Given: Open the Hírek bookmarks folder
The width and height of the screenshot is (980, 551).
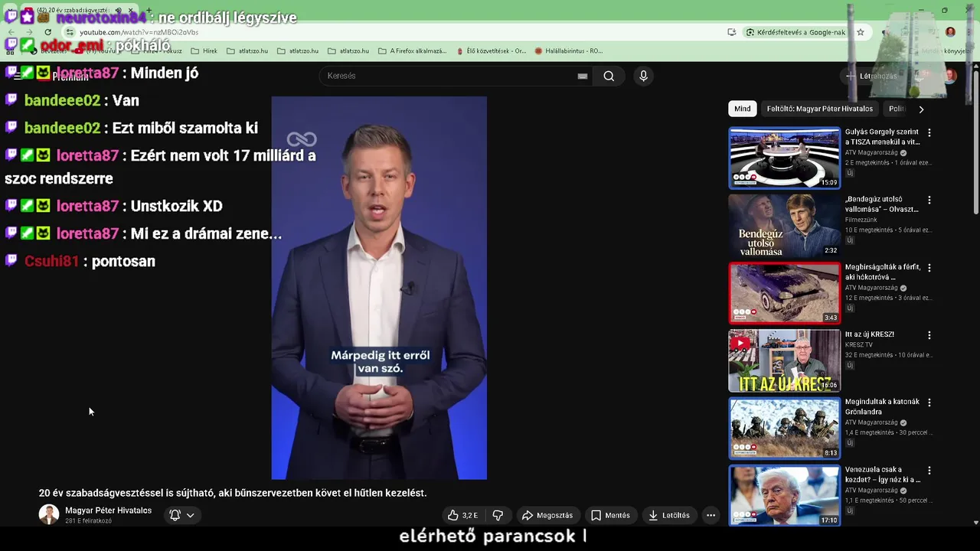Looking at the screenshot, I should (204, 51).
